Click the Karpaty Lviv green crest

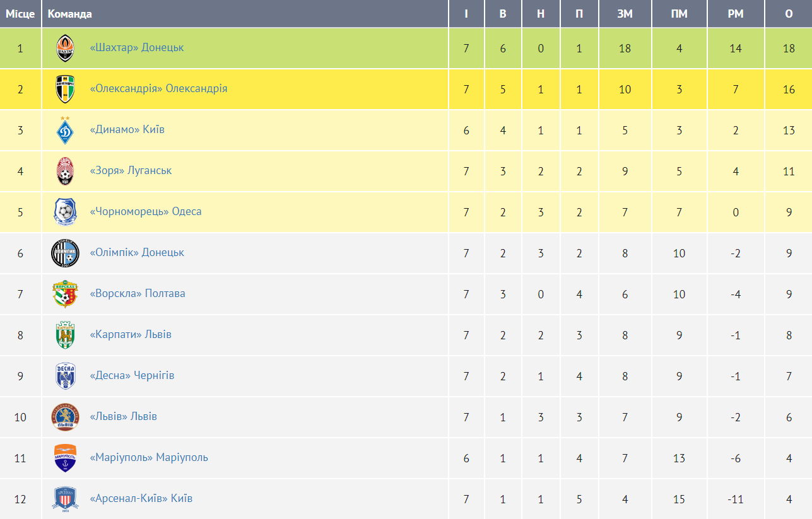65,335
